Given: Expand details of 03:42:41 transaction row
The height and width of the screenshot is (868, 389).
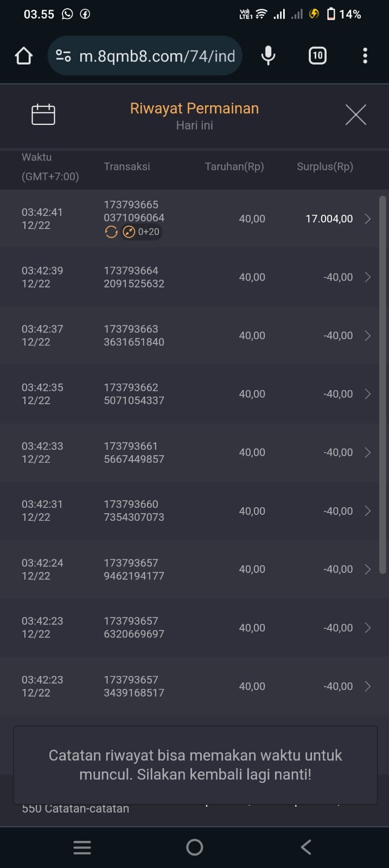Looking at the screenshot, I should 367,219.
